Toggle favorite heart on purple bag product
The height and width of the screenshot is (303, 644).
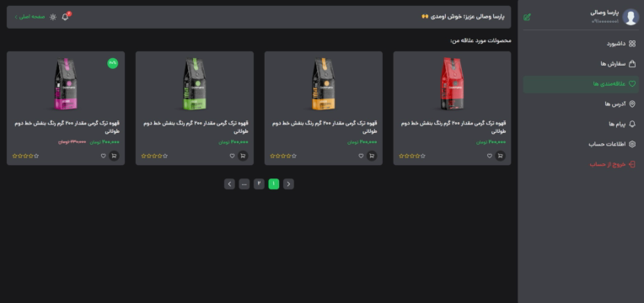(103, 156)
